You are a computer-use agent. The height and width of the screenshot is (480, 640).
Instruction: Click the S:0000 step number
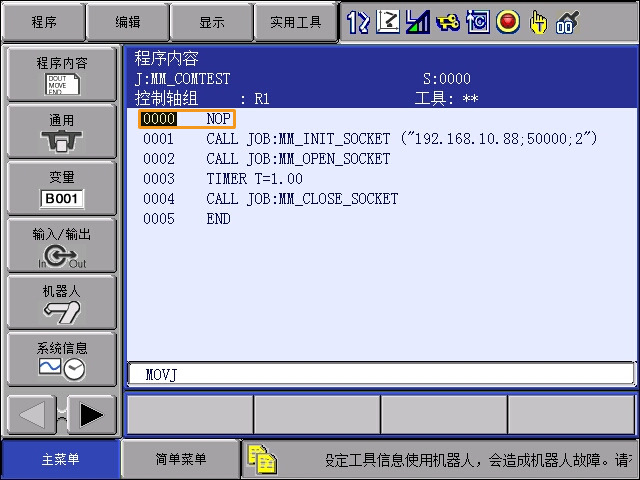447,78
